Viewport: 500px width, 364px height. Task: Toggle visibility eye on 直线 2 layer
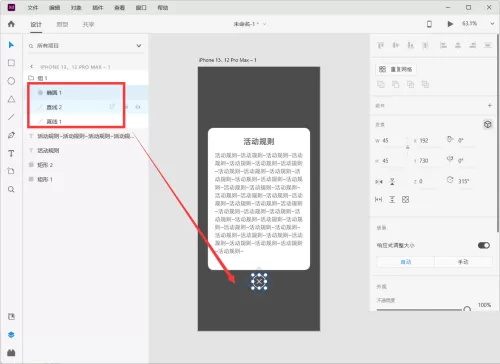138,107
